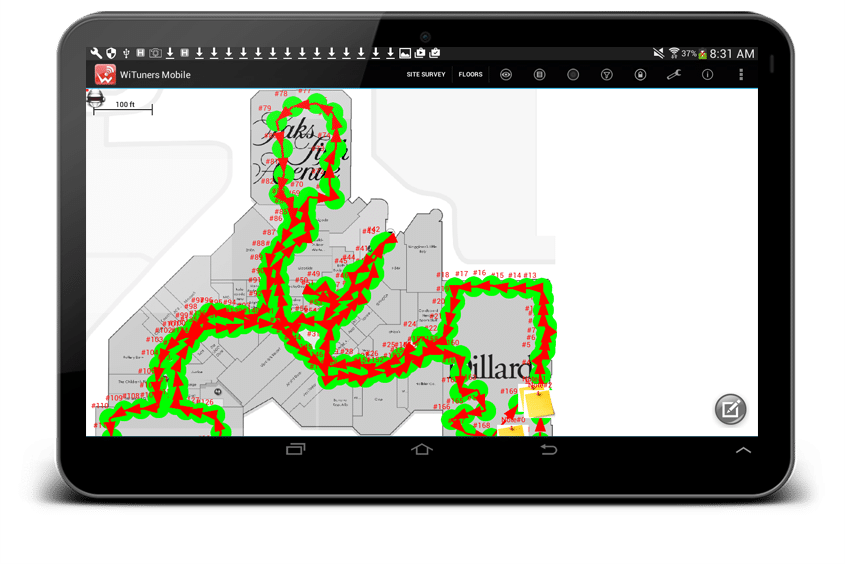Image resolution: width=845 pixels, height=564 pixels.
Task: Tap the edit note floating button
Action: click(x=730, y=409)
